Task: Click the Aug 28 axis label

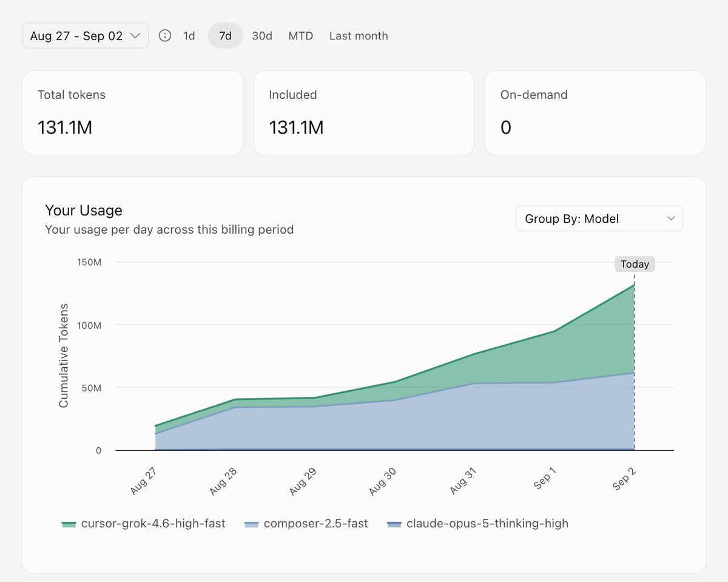Action: (x=222, y=481)
